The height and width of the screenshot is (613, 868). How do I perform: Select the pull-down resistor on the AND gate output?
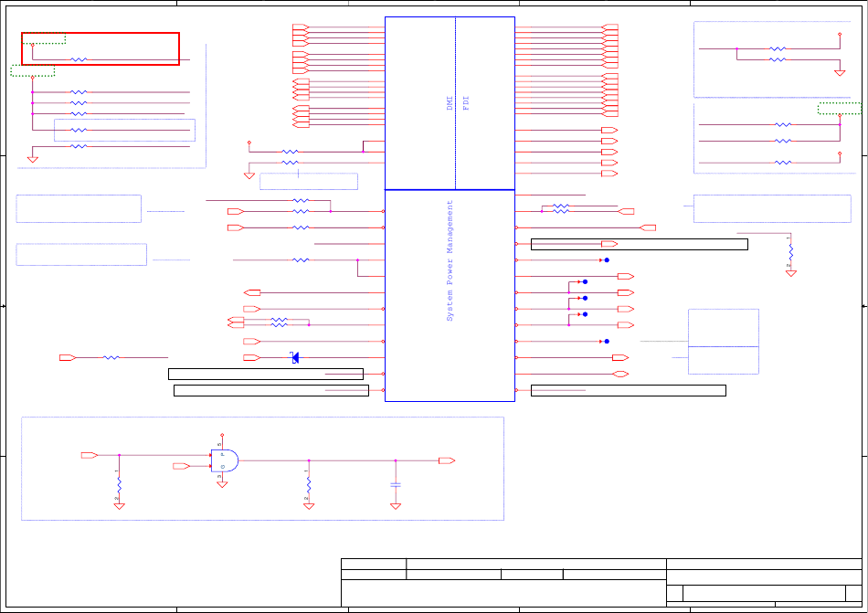[x=309, y=485]
